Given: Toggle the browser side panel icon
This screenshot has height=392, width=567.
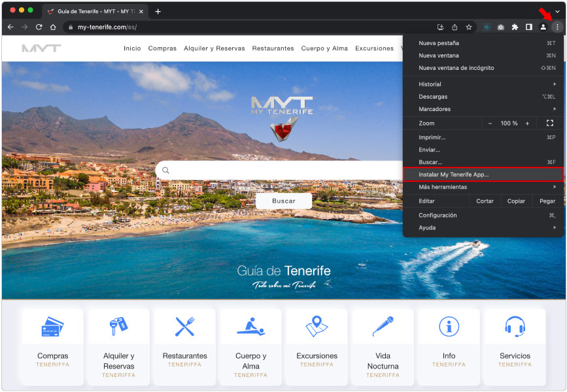Looking at the screenshot, I should tap(528, 27).
